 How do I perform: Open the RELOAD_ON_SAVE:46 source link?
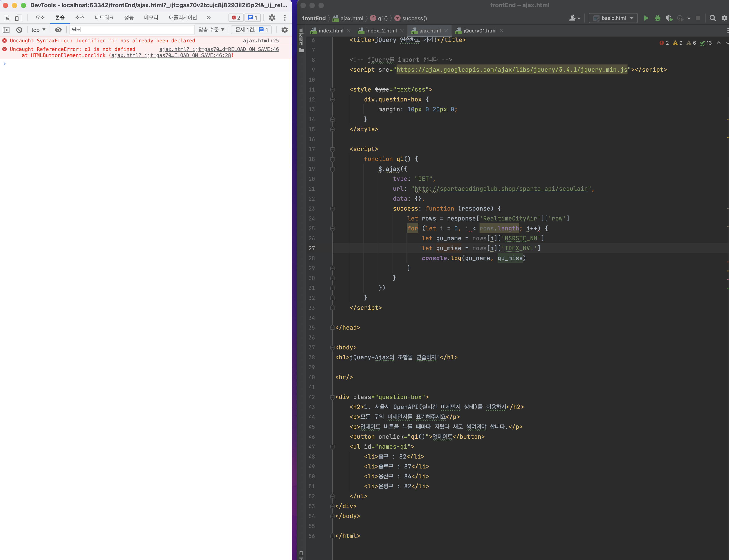pyautogui.click(x=219, y=49)
